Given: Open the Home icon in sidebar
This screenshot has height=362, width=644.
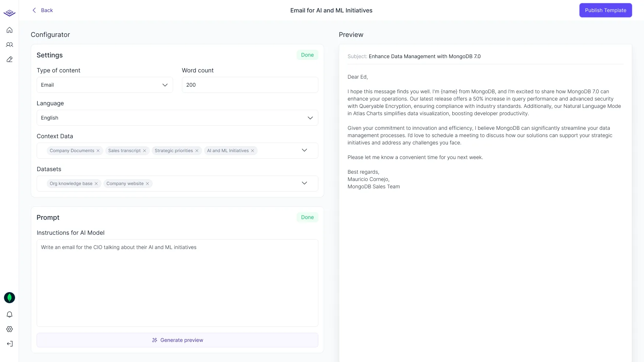Looking at the screenshot, I should (10, 30).
